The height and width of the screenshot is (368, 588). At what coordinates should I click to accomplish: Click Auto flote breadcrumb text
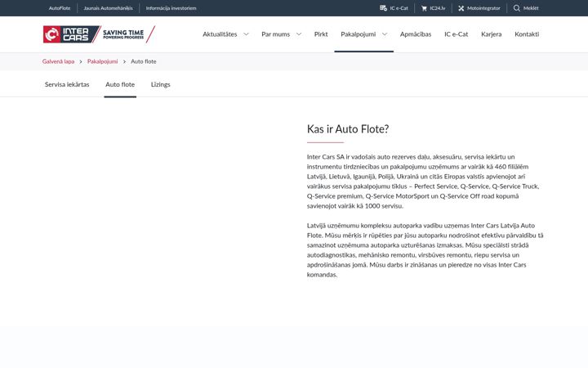[143, 61]
